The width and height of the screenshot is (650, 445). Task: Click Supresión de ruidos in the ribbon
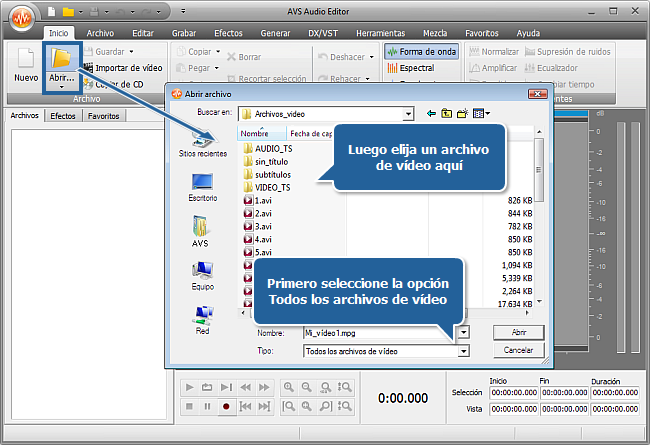click(x=568, y=52)
